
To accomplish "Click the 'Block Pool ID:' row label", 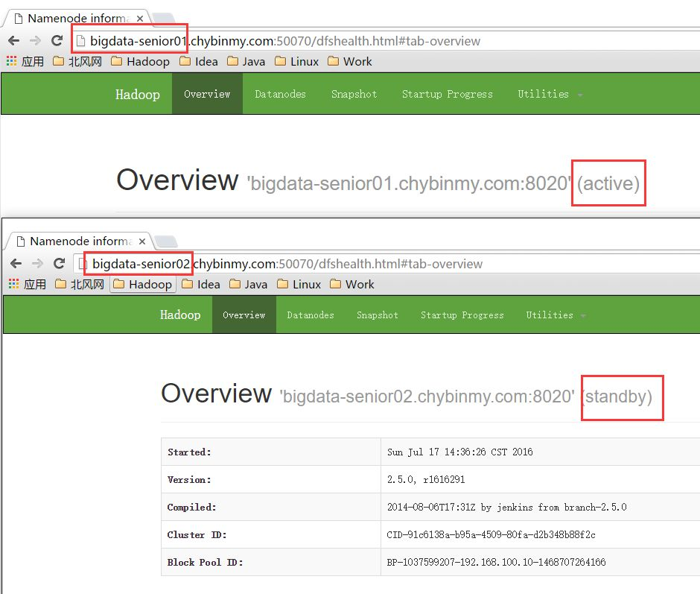I will 205,562.
